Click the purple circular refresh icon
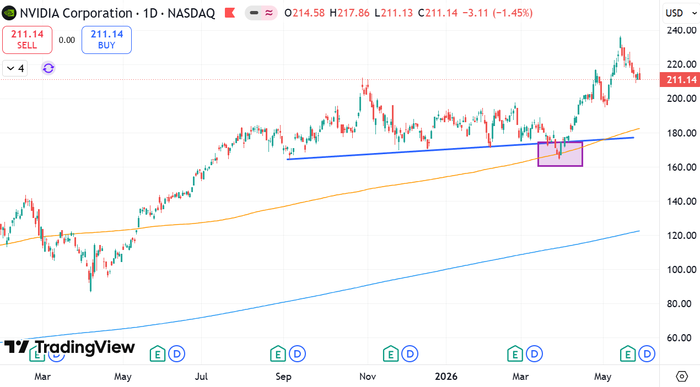 48,68
